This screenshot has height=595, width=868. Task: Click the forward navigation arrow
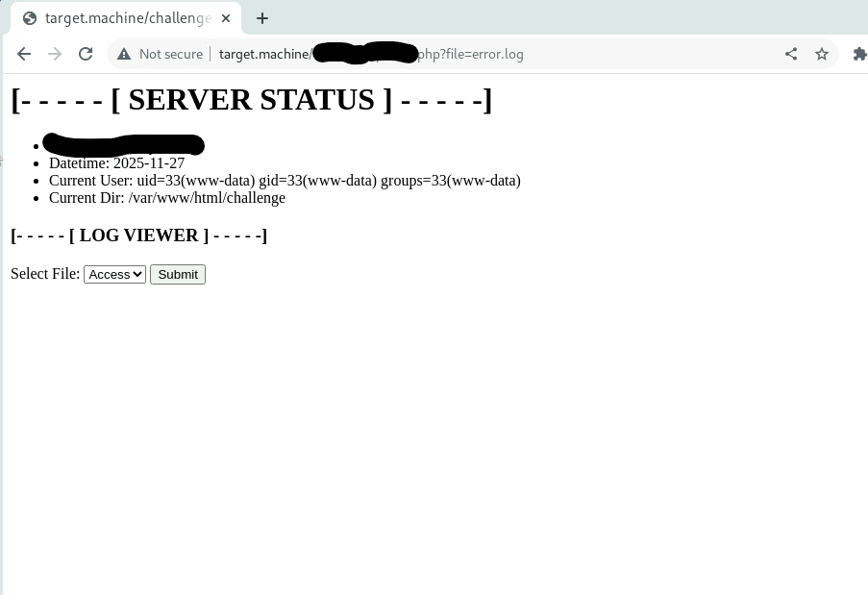[55, 54]
